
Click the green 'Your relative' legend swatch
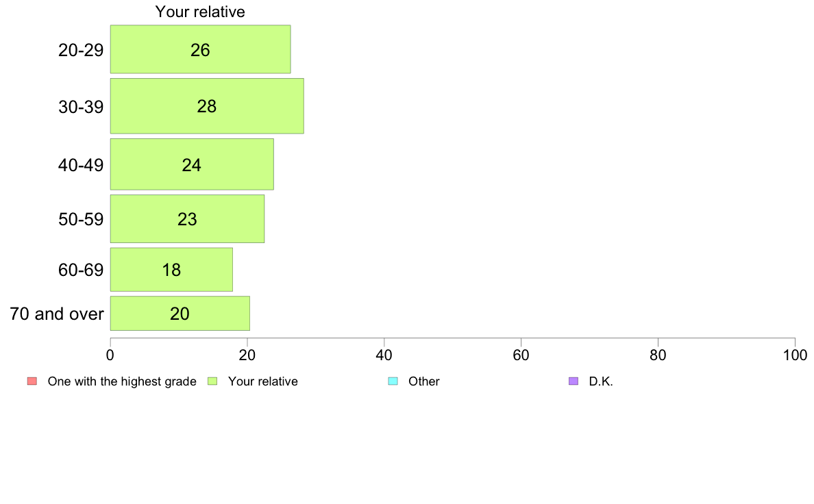click(212, 381)
